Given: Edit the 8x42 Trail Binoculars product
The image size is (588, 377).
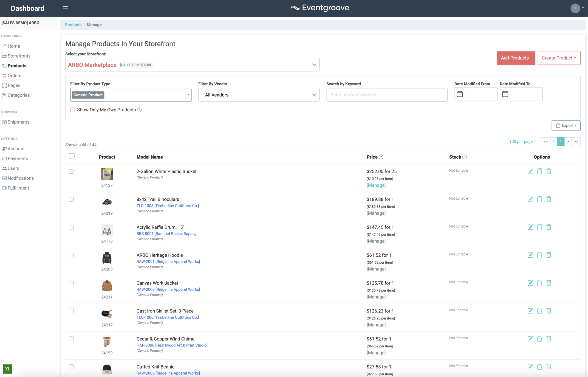Looking at the screenshot, I should pos(530,199).
